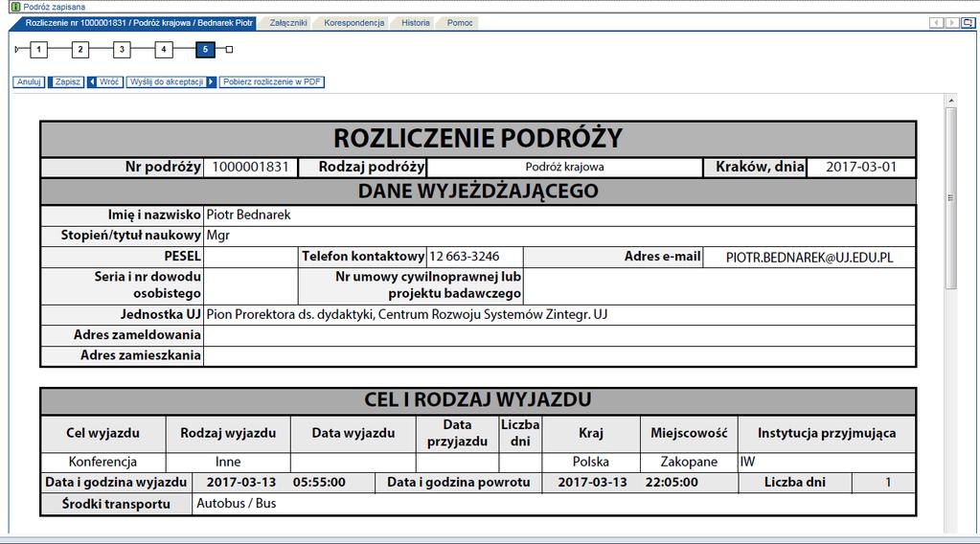The image size is (980, 544).
Task: Go to wizard step 2
Action: (80, 50)
